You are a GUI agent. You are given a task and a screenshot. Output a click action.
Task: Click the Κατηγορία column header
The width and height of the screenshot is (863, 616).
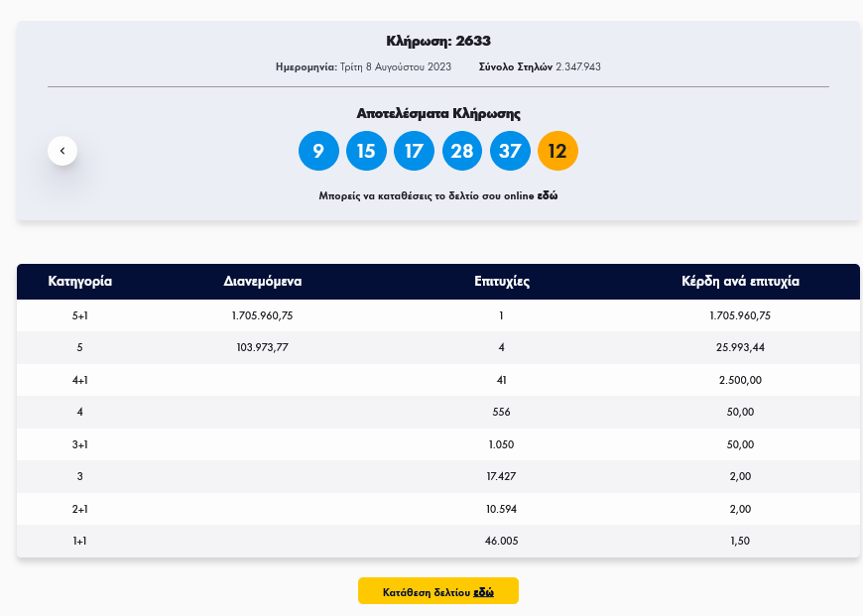(x=80, y=282)
